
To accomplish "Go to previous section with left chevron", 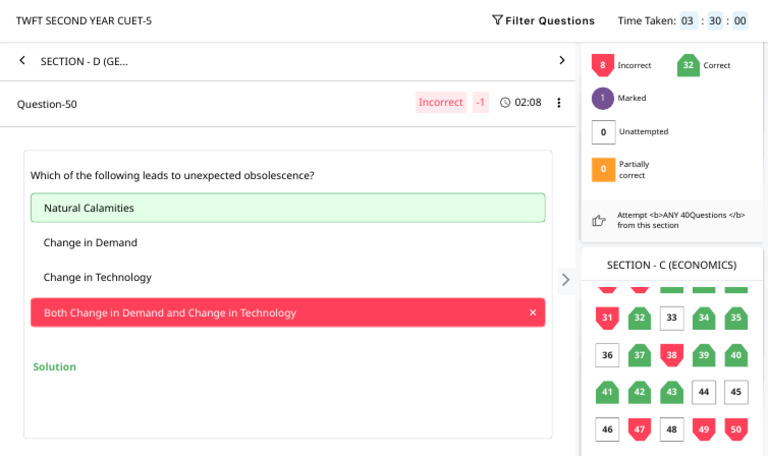I will pyautogui.click(x=22, y=60).
